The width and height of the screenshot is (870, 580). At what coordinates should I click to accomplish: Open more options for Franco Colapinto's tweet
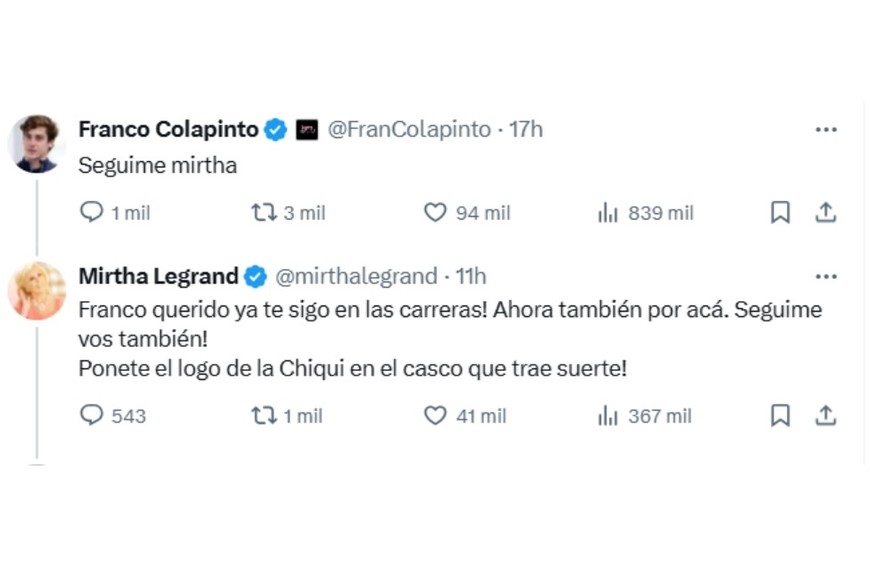pyautogui.click(x=825, y=129)
